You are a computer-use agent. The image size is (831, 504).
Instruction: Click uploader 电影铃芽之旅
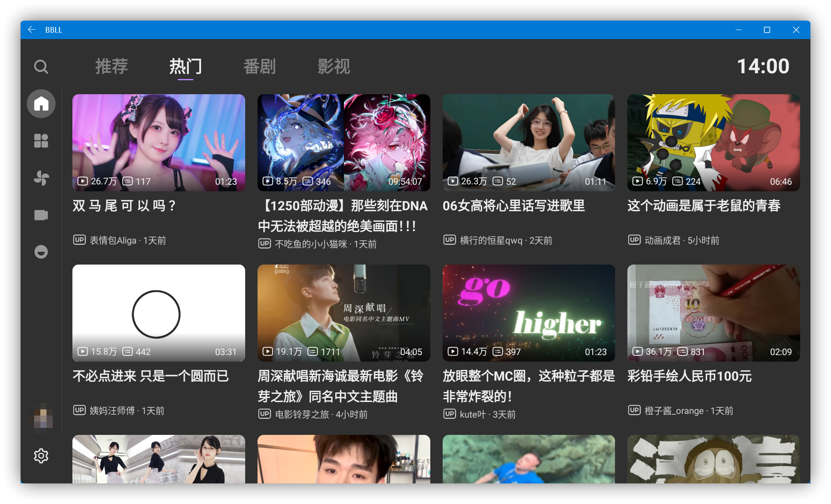click(301, 414)
